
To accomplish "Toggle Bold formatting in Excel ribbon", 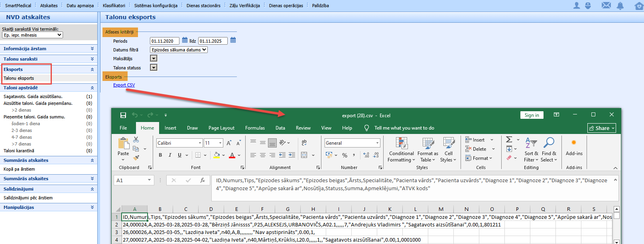I will [160, 155].
